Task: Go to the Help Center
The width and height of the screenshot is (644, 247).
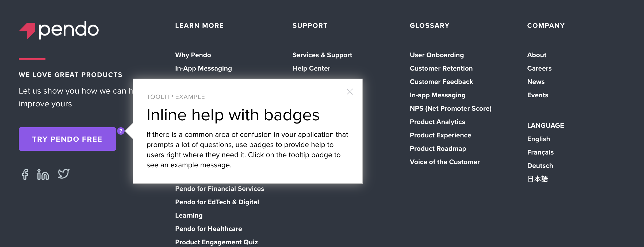Action: click(x=311, y=68)
